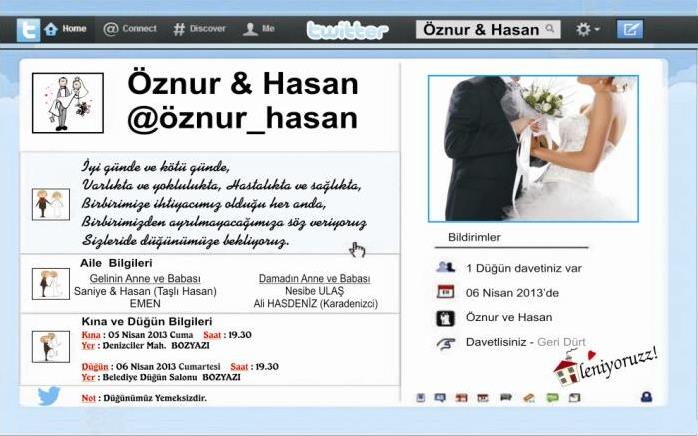Click the black icon beside Öznur ve Hasan
The width and height of the screenshot is (698, 436).
coord(445,318)
